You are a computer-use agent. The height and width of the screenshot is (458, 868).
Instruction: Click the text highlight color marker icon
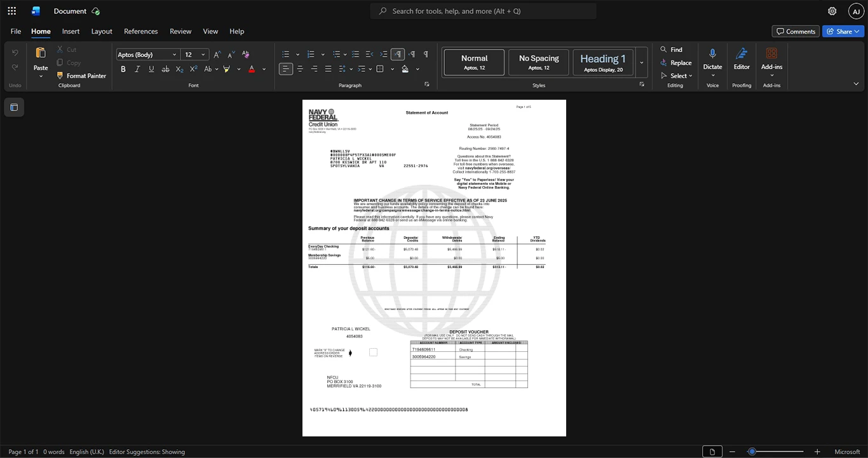226,69
